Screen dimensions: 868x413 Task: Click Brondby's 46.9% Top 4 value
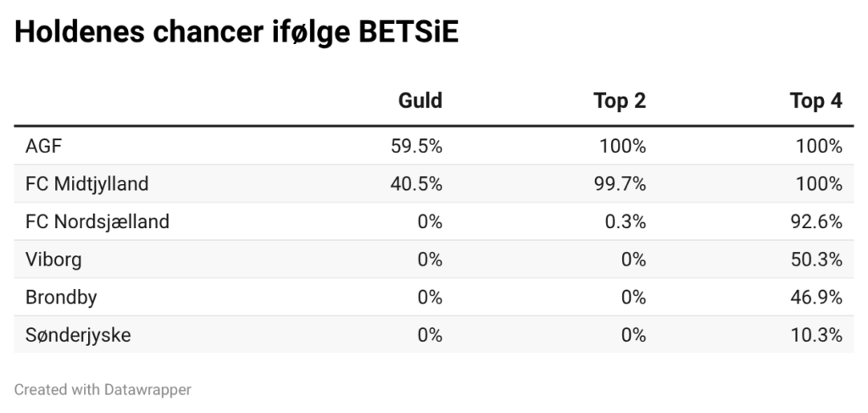click(815, 298)
